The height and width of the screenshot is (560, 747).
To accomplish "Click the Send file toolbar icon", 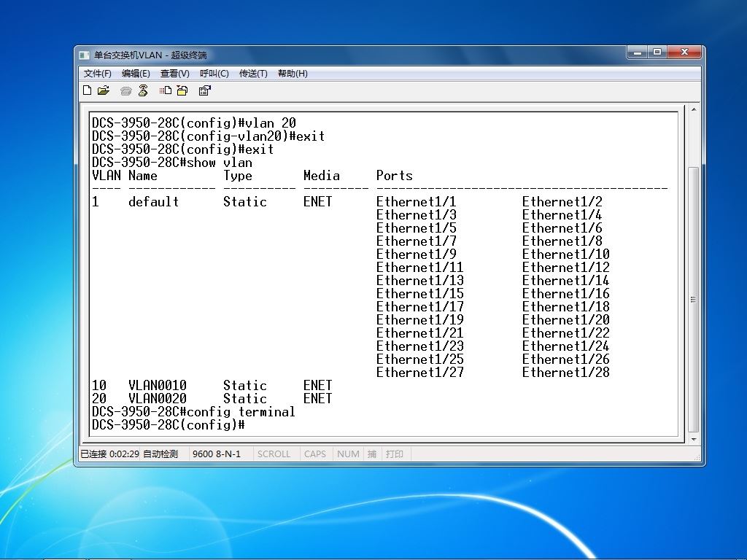I will [x=166, y=90].
